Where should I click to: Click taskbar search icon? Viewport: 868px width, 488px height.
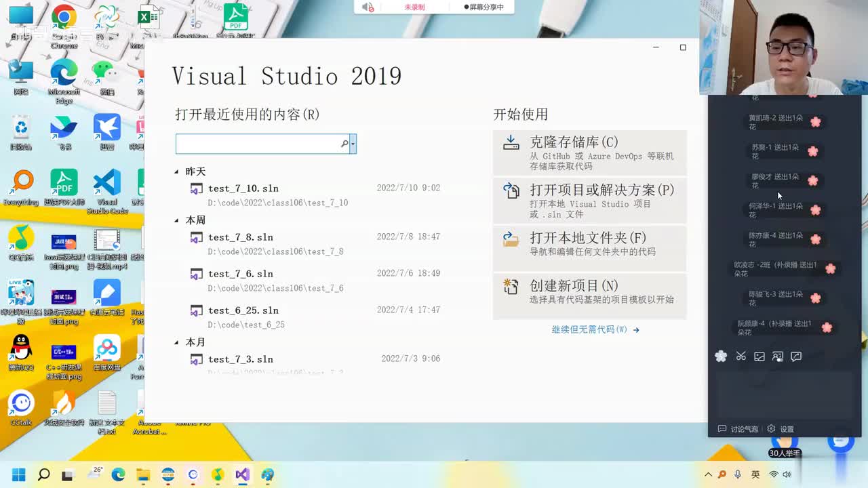(43, 474)
